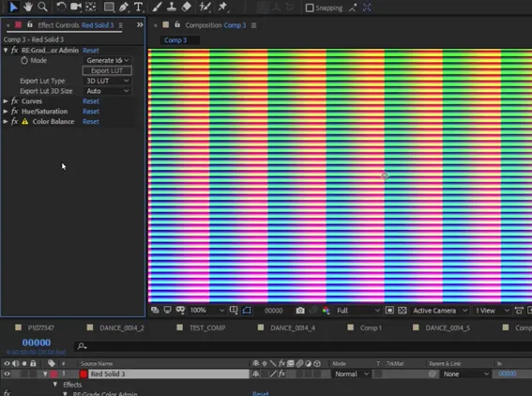Viewport: 532px width, 396px height.
Task: Expand the Hue/Saturation effect
Action: pos(6,112)
